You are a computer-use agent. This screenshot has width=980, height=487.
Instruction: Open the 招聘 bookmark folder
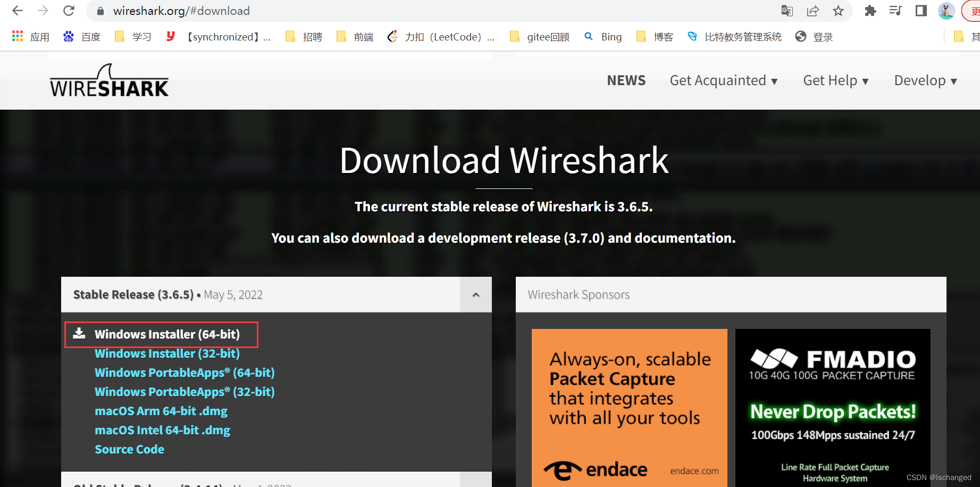(304, 37)
